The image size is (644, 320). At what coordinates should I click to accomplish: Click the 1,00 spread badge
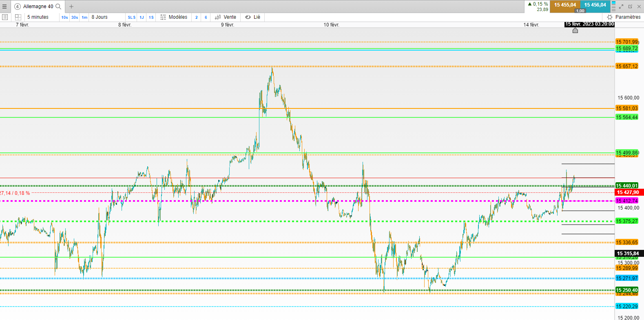(580, 11)
